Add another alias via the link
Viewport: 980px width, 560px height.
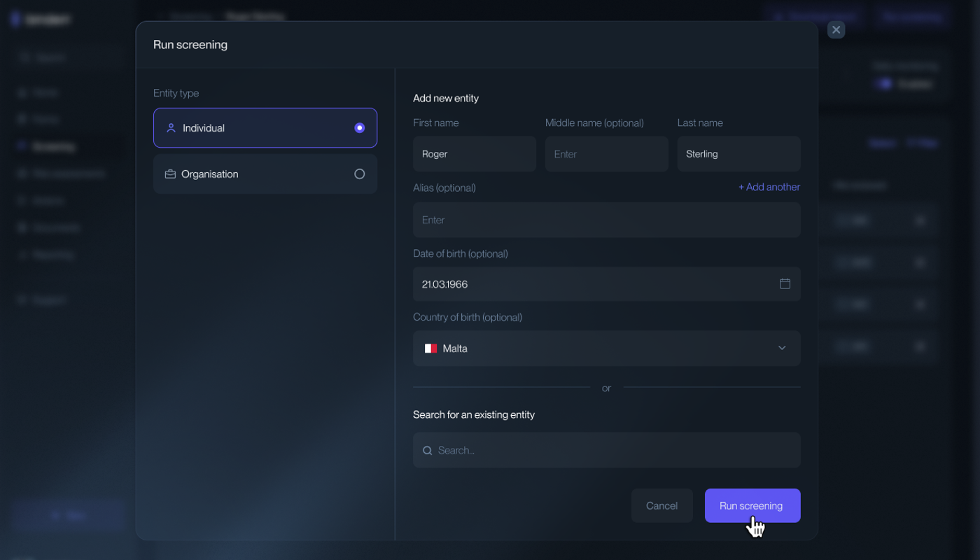pos(769,188)
